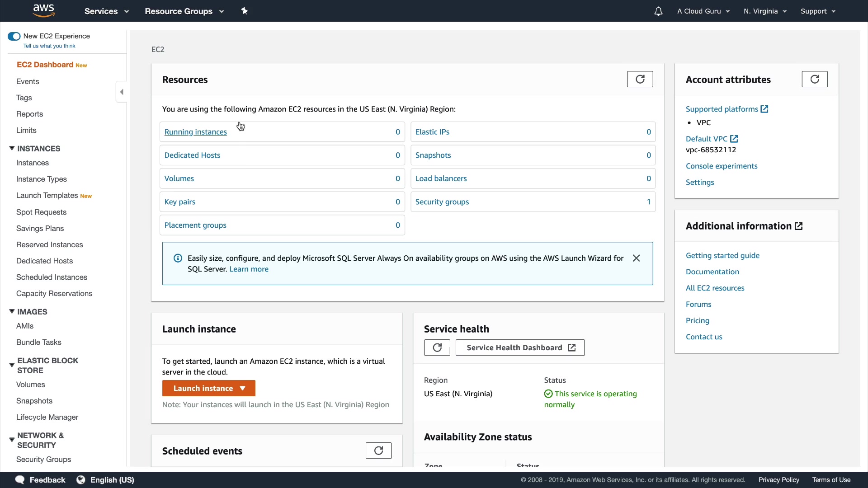Collapse the INSTANCES sidebar section
868x488 pixels.
click(x=12, y=148)
